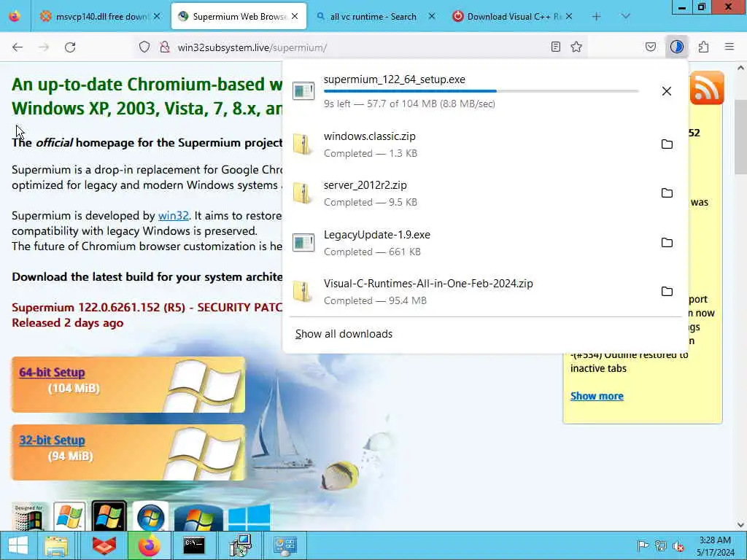Viewport: 747px width, 560px height.
Task: Click the downloads progress toolbar button
Action: tap(677, 47)
